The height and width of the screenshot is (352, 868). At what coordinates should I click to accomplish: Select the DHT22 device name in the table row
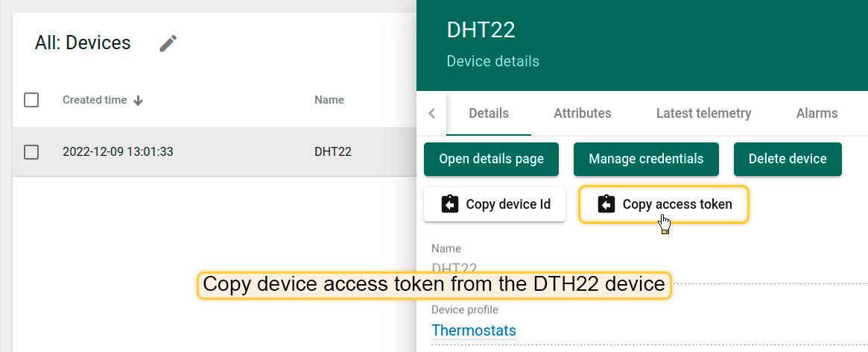click(x=333, y=152)
